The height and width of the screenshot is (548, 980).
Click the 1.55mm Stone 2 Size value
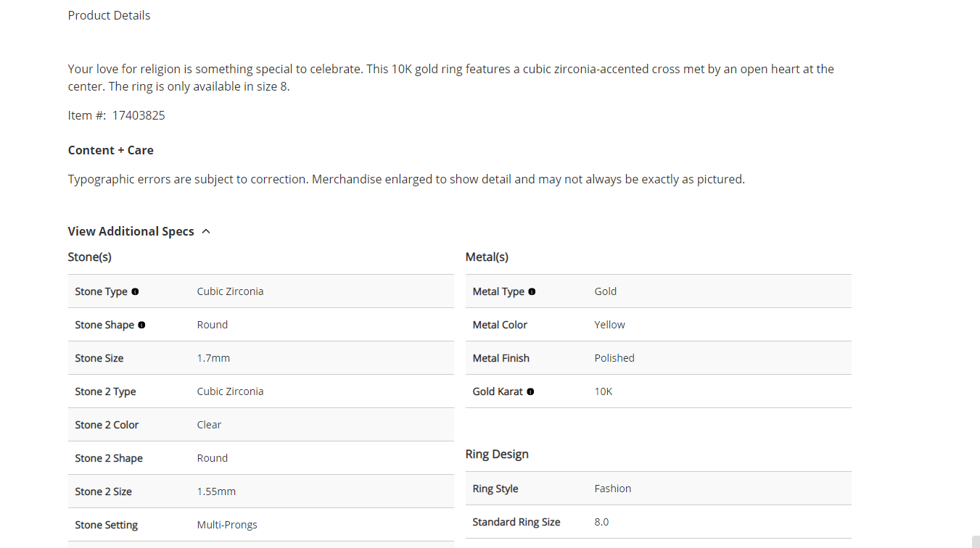(x=216, y=491)
